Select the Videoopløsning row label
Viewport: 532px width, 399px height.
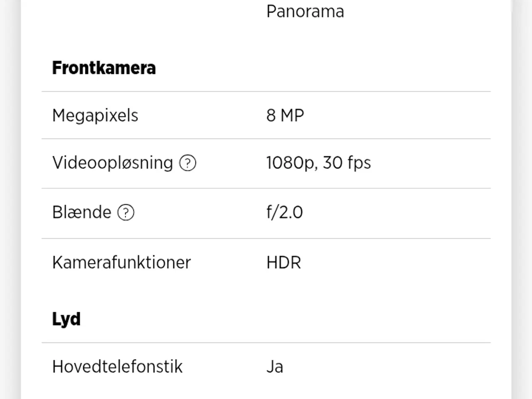point(111,163)
